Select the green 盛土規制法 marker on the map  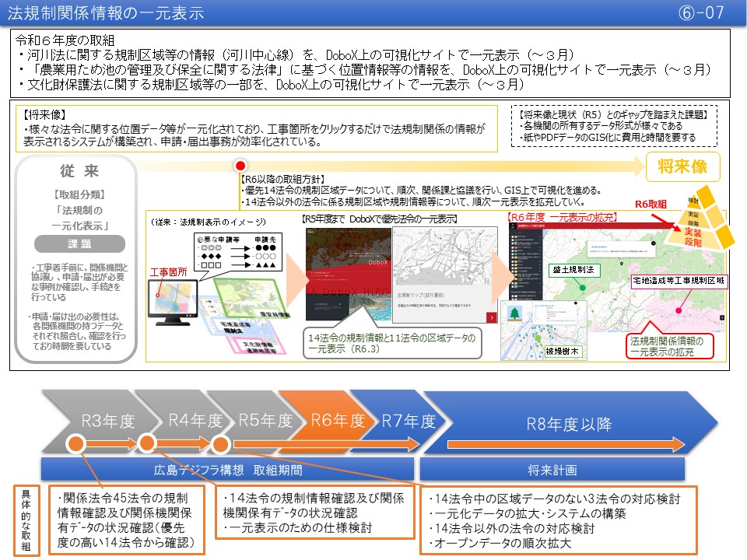[x=583, y=288]
